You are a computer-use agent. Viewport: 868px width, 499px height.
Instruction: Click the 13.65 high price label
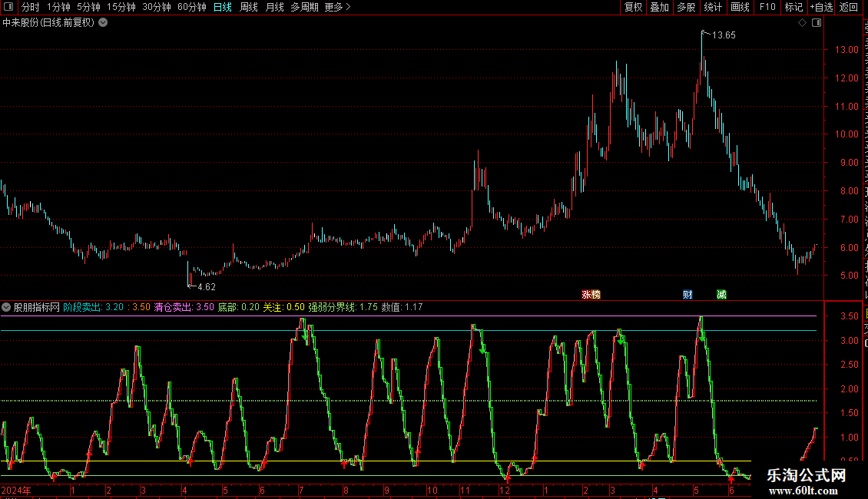724,35
